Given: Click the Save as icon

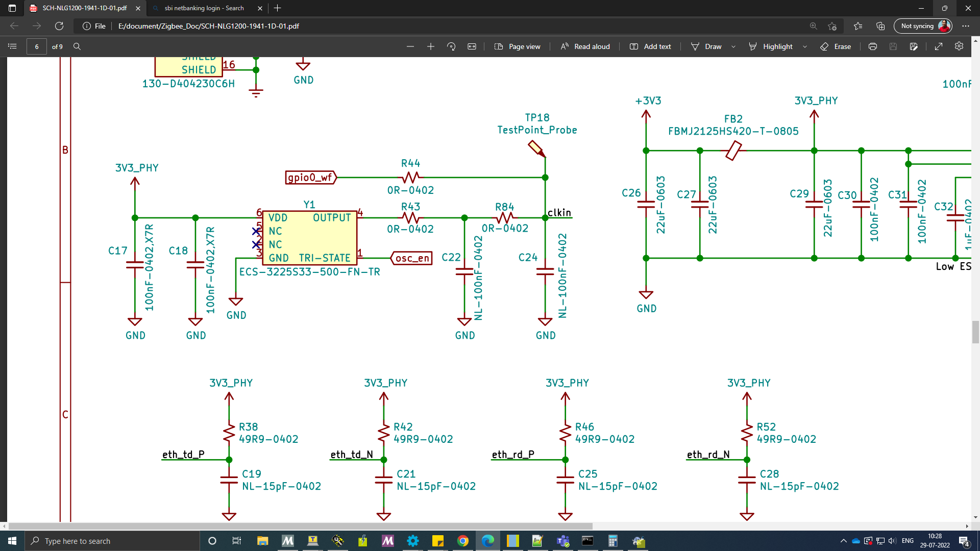Looking at the screenshot, I should (914, 46).
